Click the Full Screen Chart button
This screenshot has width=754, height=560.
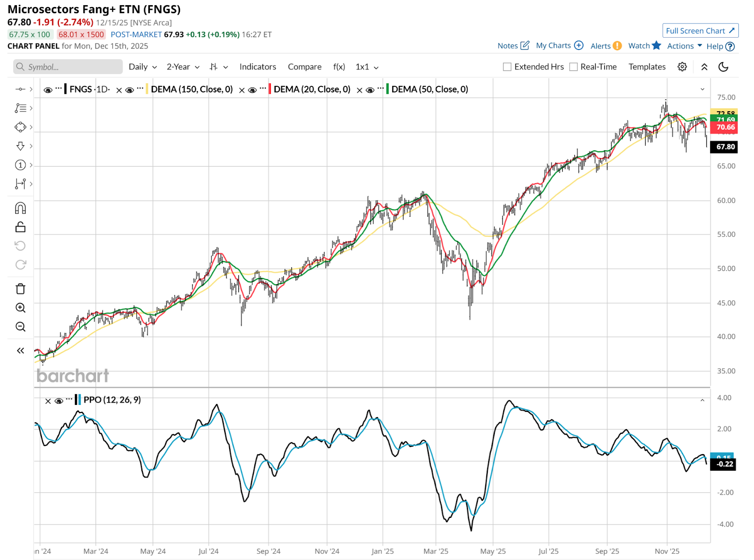[x=700, y=31]
